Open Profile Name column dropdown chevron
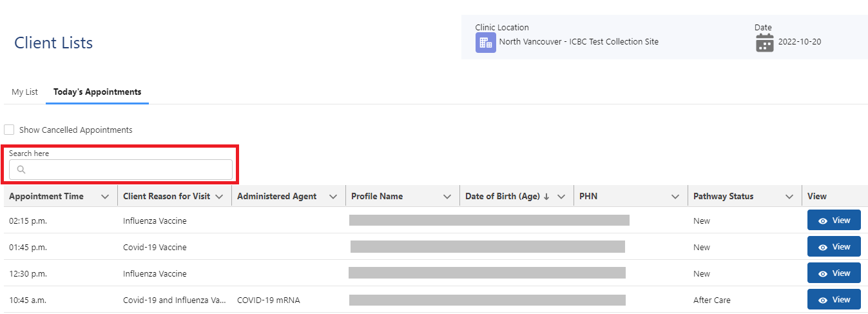The width and height of the screenshot is (868, 314). point(447,197)
